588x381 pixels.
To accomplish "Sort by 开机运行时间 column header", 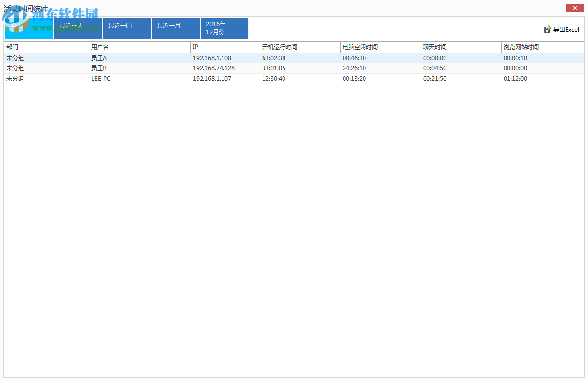I will tap(300, 47).
